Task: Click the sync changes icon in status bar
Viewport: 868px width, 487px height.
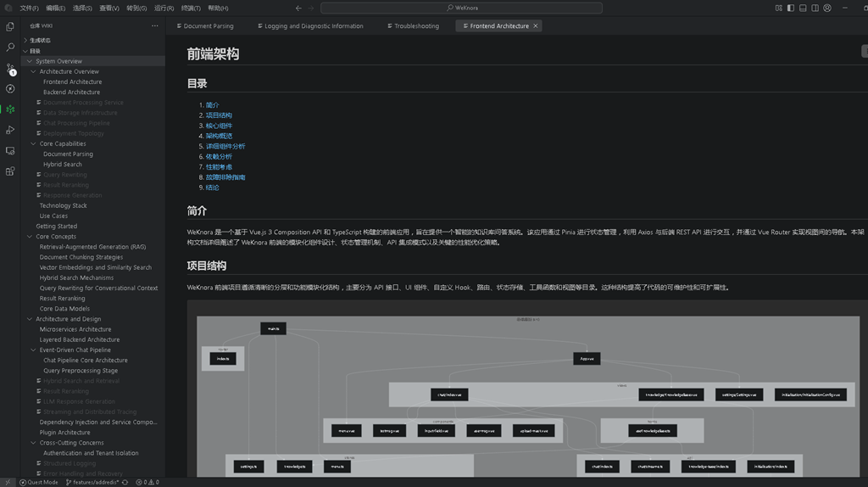Action: click(125, 482)
